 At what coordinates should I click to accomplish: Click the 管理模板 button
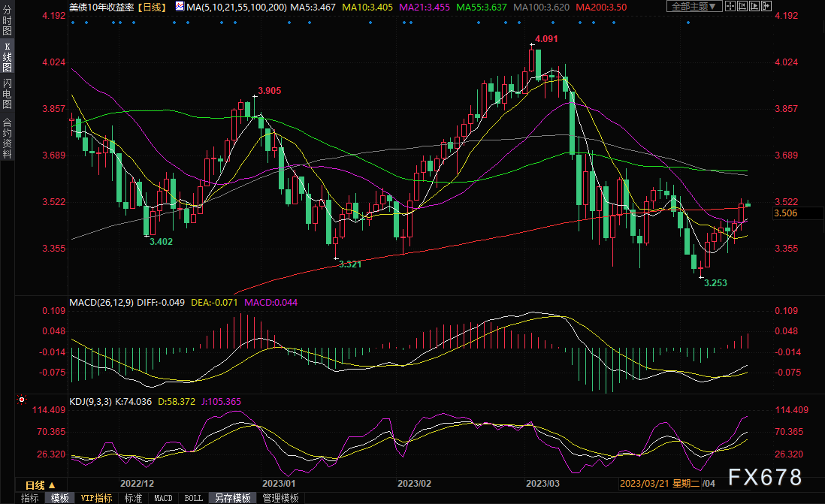coord(280,498)
